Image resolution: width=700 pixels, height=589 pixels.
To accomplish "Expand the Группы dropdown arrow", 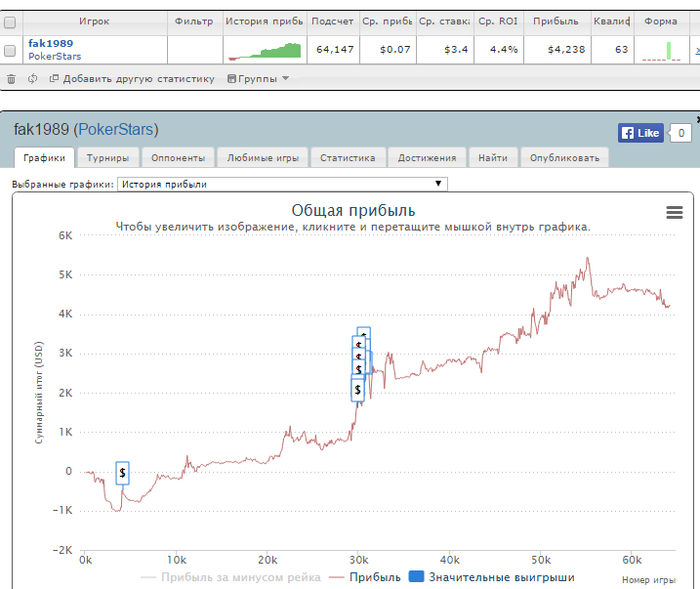I will (285, 78).
